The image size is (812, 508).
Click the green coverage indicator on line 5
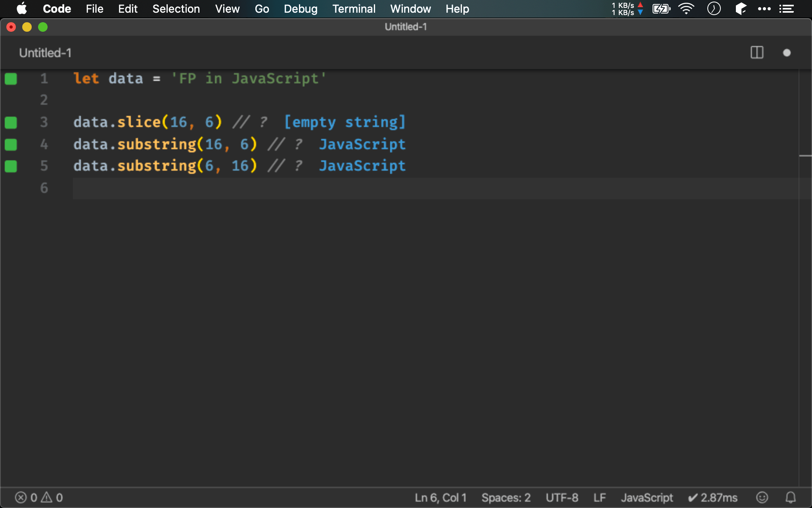pyautogui.click(x=11, y=166)
